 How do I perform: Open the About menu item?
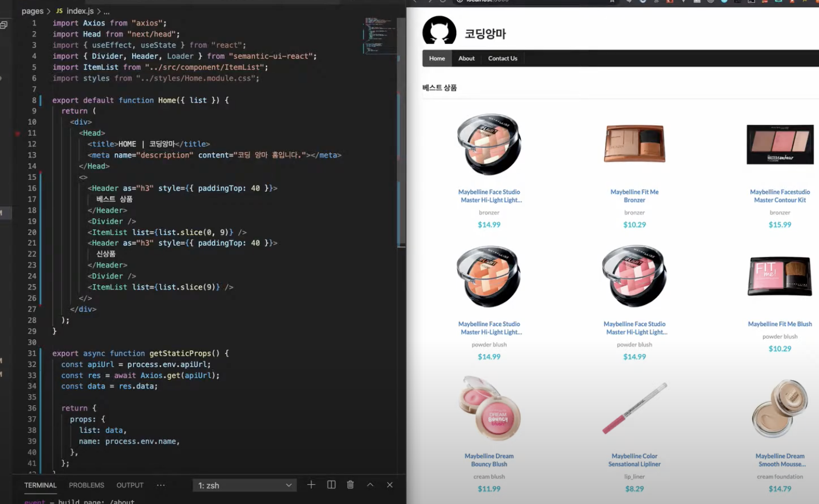467,58
